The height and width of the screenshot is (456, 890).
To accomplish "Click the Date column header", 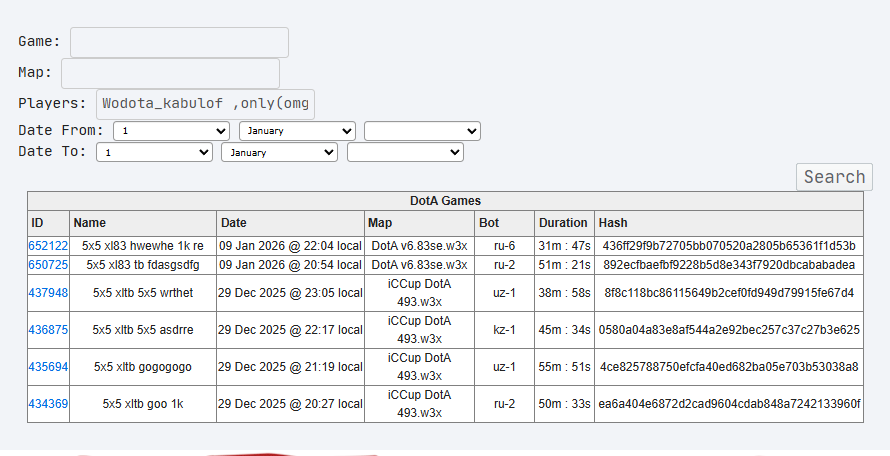I will point(233,223).
